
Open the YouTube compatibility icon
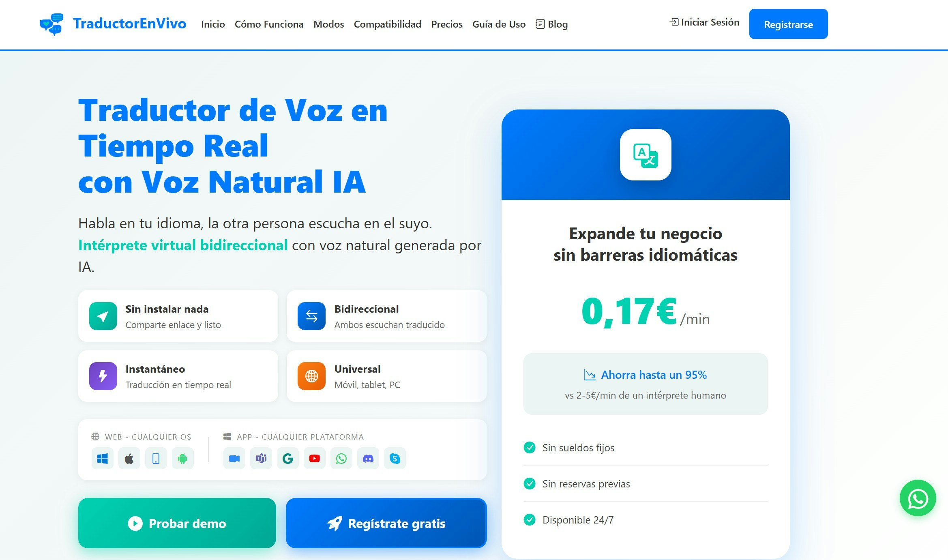pos(315,458)
